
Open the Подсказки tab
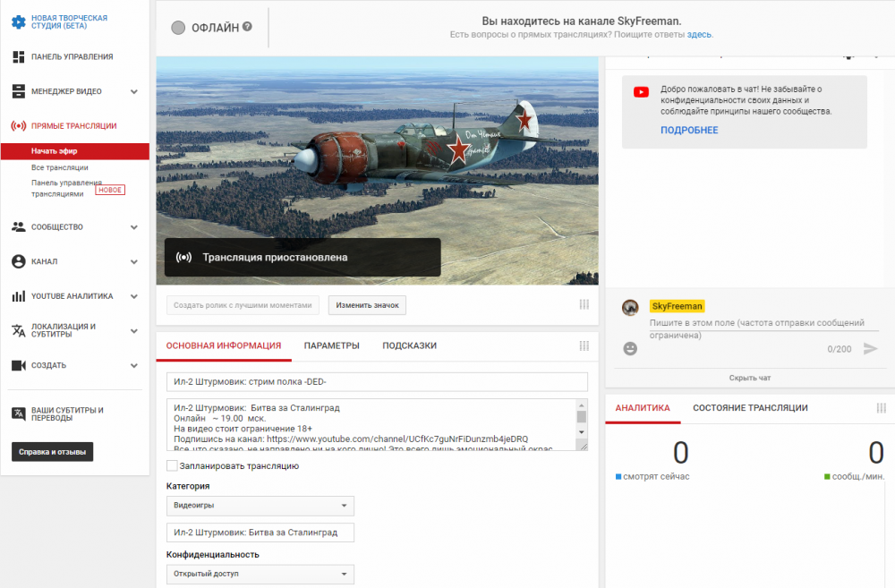tap(409, 345)
